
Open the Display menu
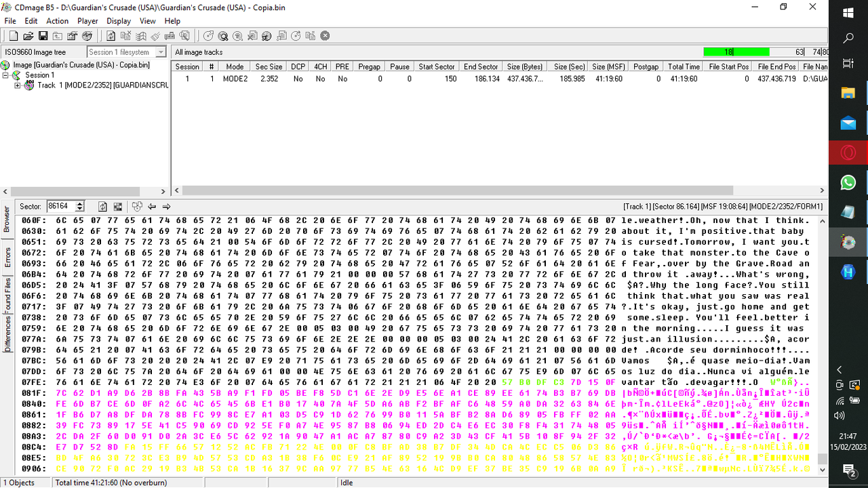[x=119, y=21]
